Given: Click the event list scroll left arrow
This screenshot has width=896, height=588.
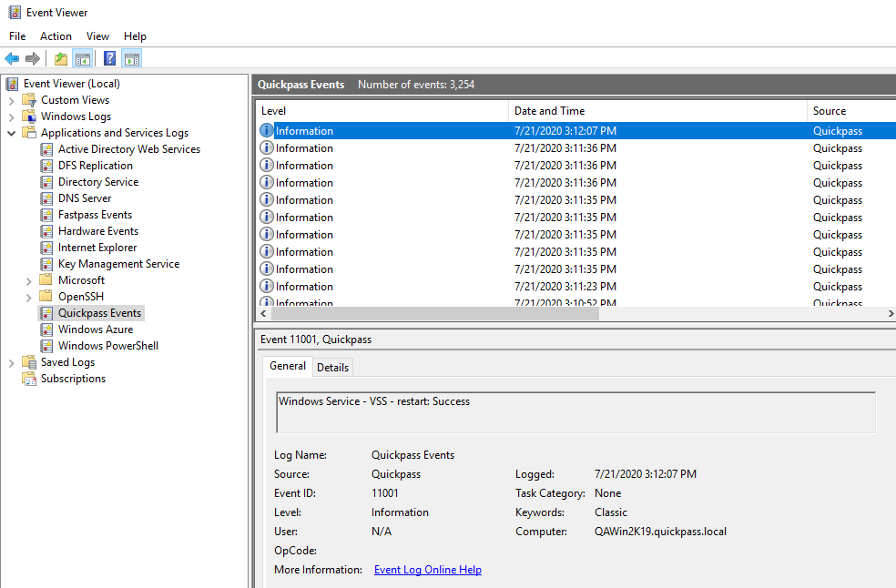Looking at the screenshot, I should [263, 314].
